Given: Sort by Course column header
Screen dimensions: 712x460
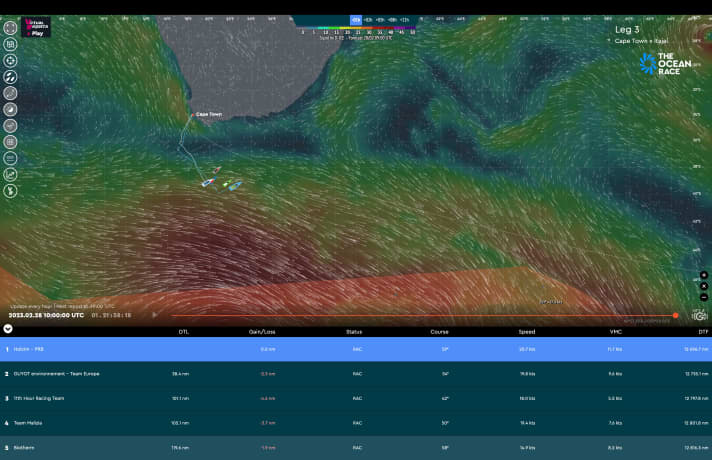Looking at the screenshot, I should click(440, 332).
